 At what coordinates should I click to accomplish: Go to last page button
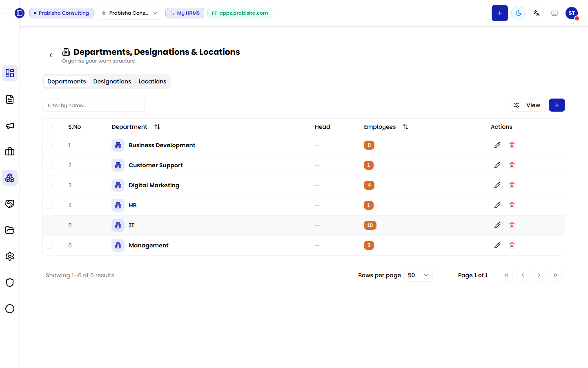tap(555, 275)
